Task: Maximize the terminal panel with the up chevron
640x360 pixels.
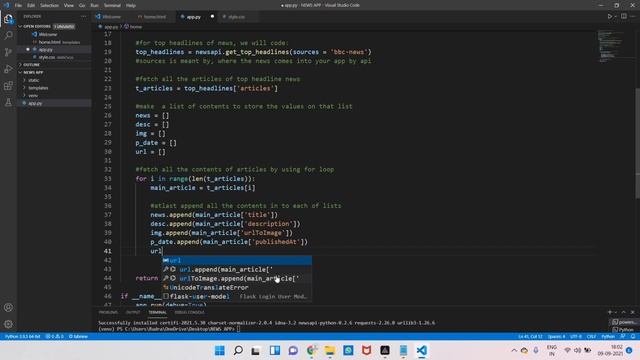Action: 624,312
